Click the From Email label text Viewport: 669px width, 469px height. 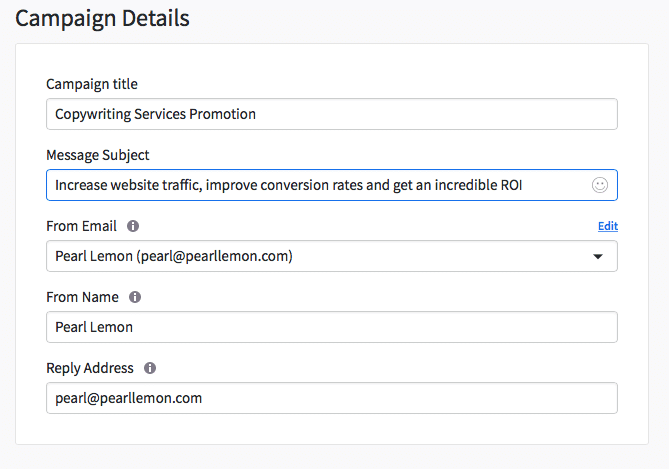coord(81,226)
